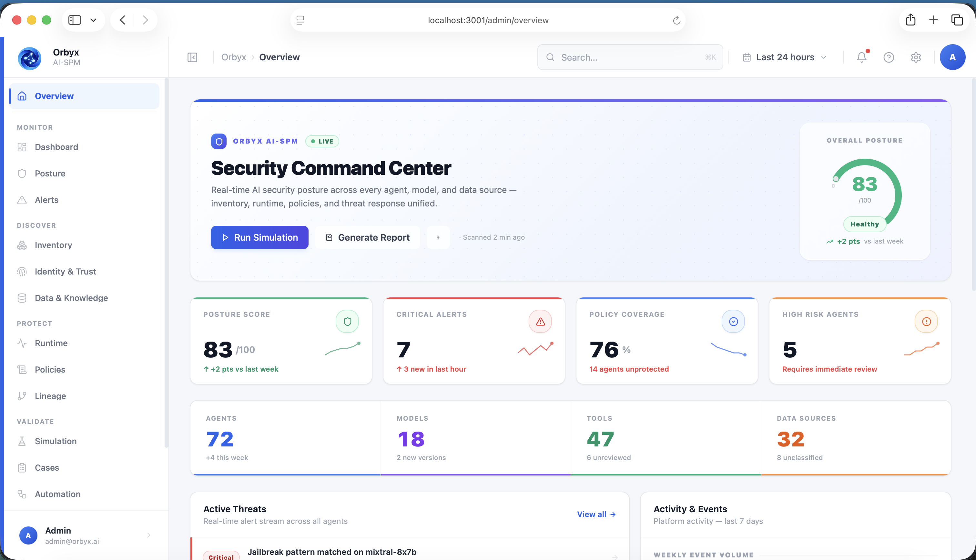
Task: Expand the Last 24 hours dropdown
Action: point(785,57)
